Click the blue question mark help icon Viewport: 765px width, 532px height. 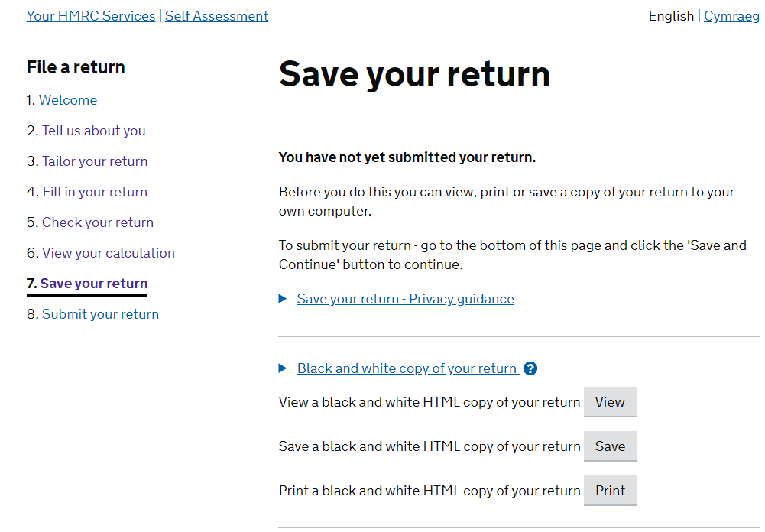(x=530, y=368)
